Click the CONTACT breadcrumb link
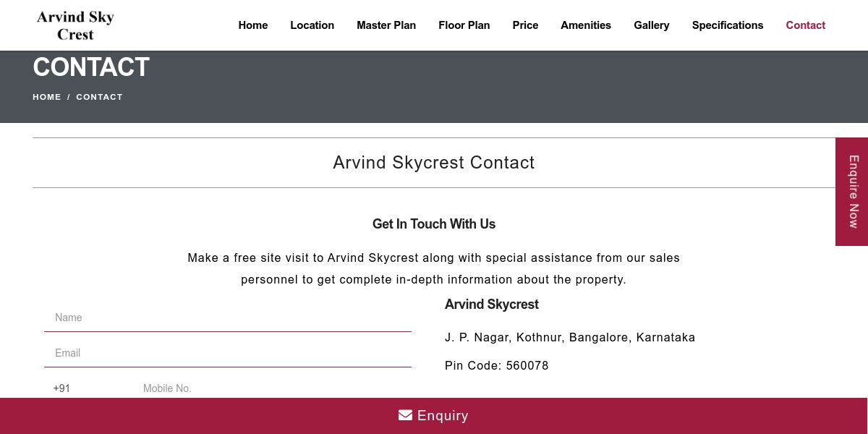 pos(99,97)
